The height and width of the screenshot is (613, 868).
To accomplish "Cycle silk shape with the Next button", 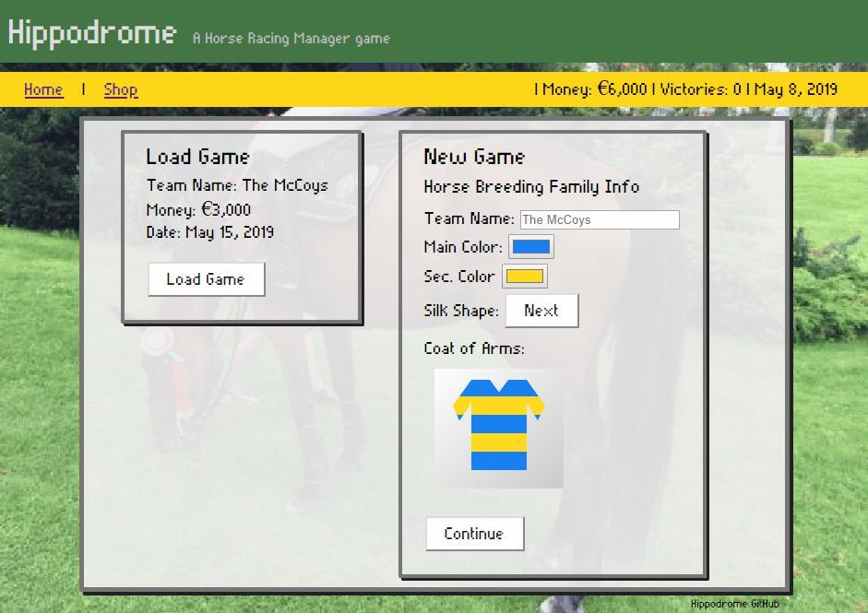I will 541,311.
